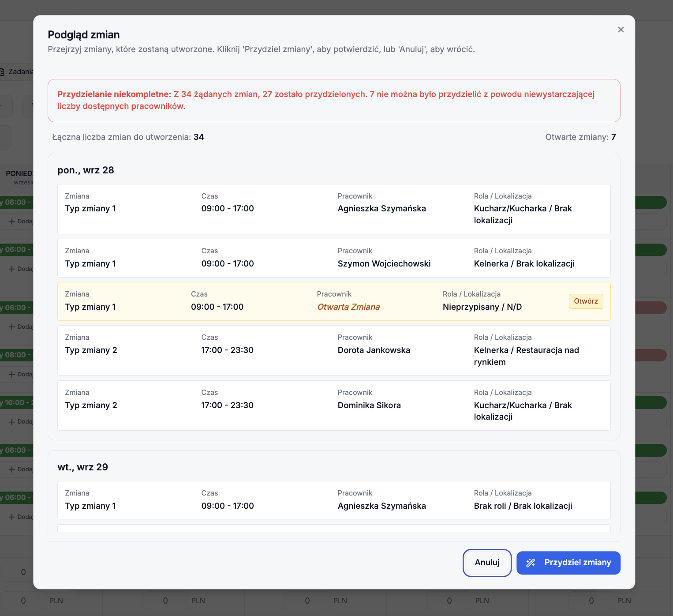Click the 'Kelnerka / Brak lokalizacji' role text
This screenshot has width=673, height=616.
point(524,264)
